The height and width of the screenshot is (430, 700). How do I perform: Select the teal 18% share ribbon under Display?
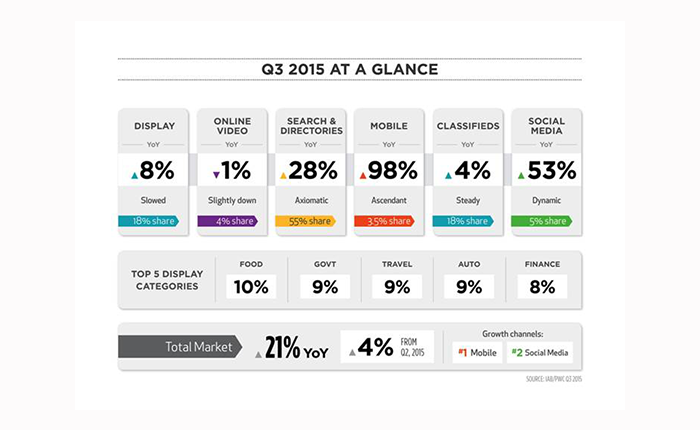click(149, 221)
